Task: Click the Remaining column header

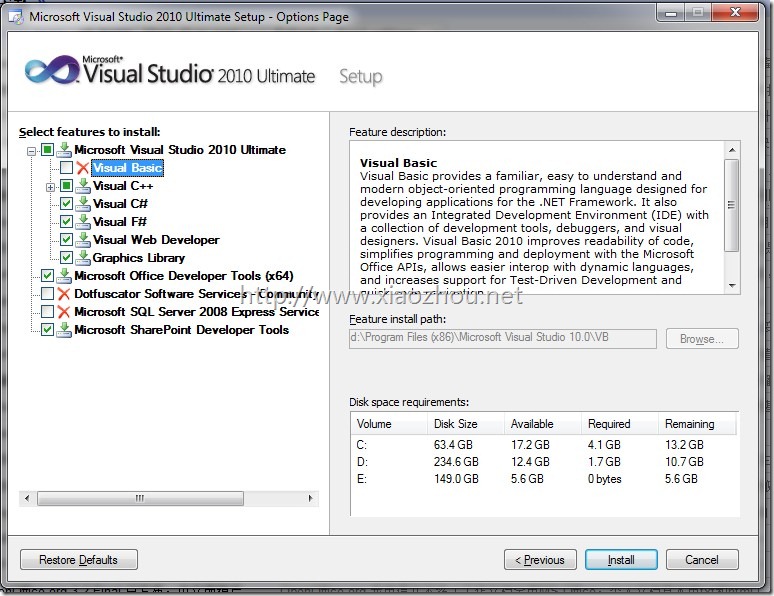Action: tap(697, 424)
